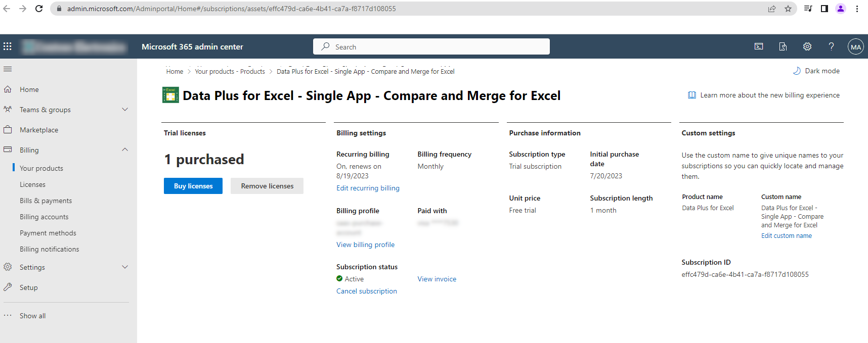Click the Billing card icon in sidebar
Screen dimensions: 868x343
(x=8, y=150)
